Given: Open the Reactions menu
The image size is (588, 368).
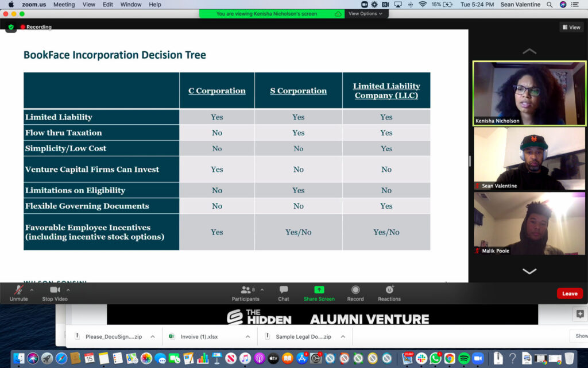Looking at the screenshot, I should (x=389, y=290).
